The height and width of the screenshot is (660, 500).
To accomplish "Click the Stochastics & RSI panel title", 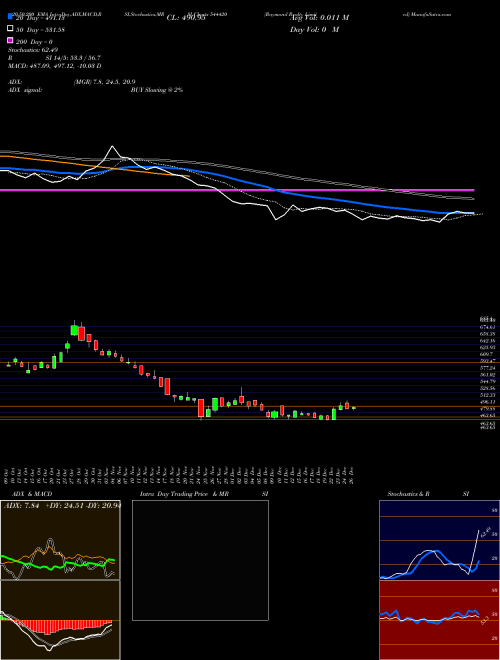I will coord(428,494).
